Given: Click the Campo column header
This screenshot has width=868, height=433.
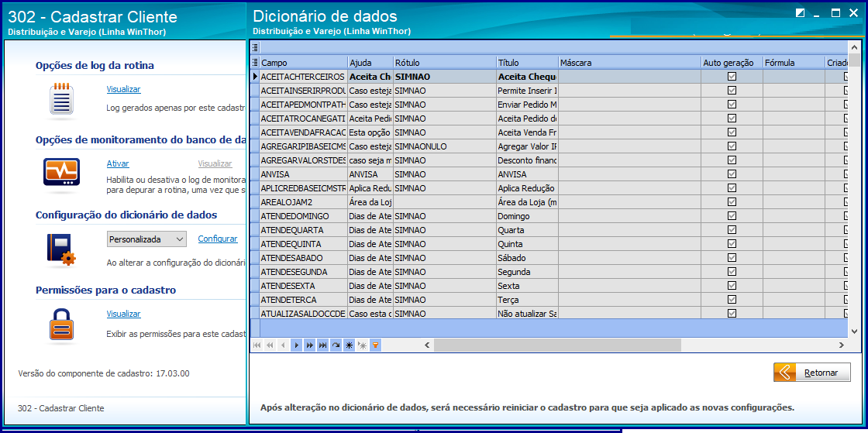Looking at the screenshot, I should (303, 63).
